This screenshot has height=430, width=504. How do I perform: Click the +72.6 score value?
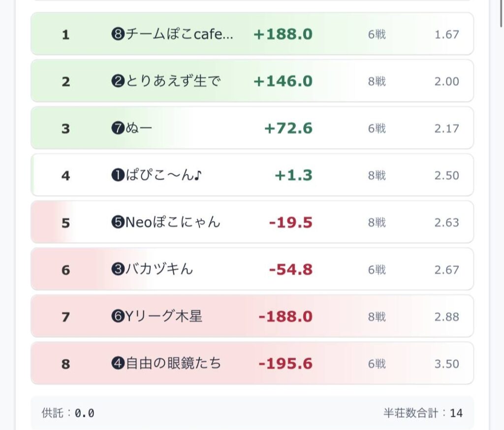pyautogui.click(x=288, y=129)
